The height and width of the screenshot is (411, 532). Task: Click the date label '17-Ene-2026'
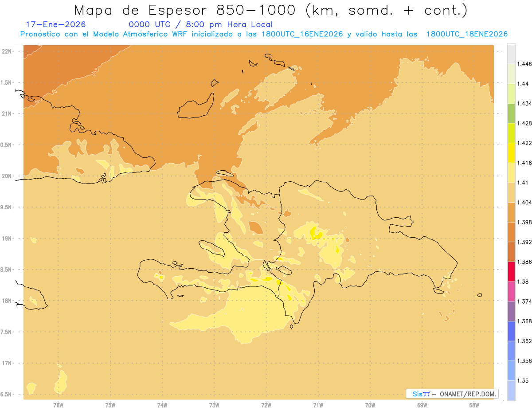point(55,24)
